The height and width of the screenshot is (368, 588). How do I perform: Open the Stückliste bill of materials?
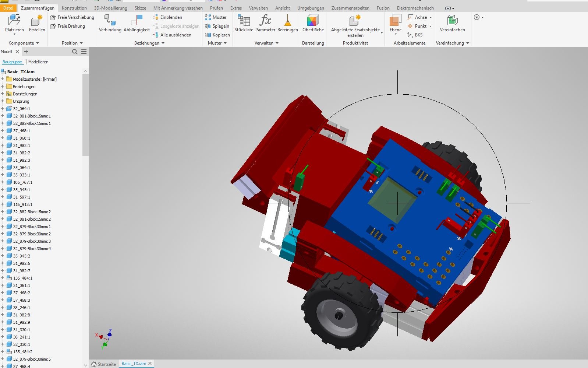point(244,24)
